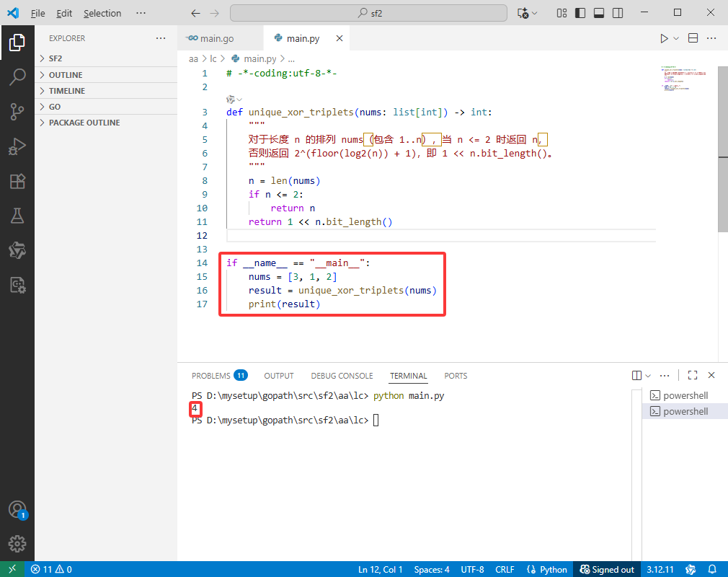This screenshot has height=577, width=728.
Task: Expand the PACKAGE OUTLINE section
Action: click(106, 123)
